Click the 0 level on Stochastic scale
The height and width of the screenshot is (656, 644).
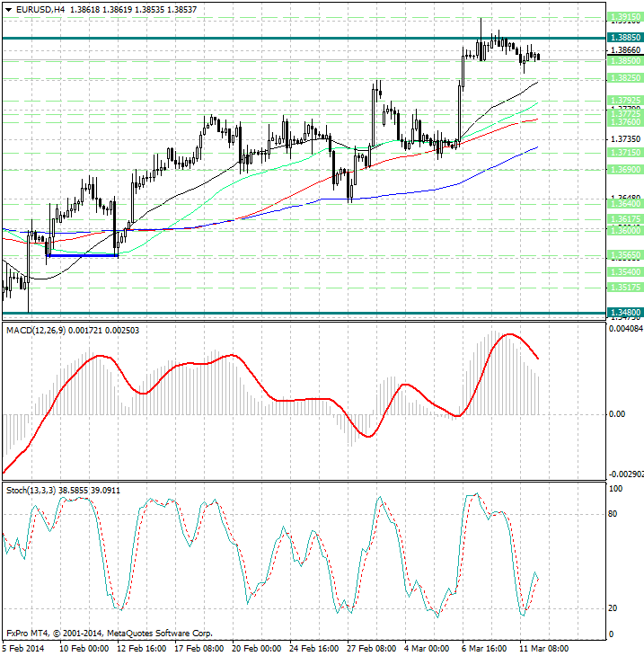tap(611, 634)
